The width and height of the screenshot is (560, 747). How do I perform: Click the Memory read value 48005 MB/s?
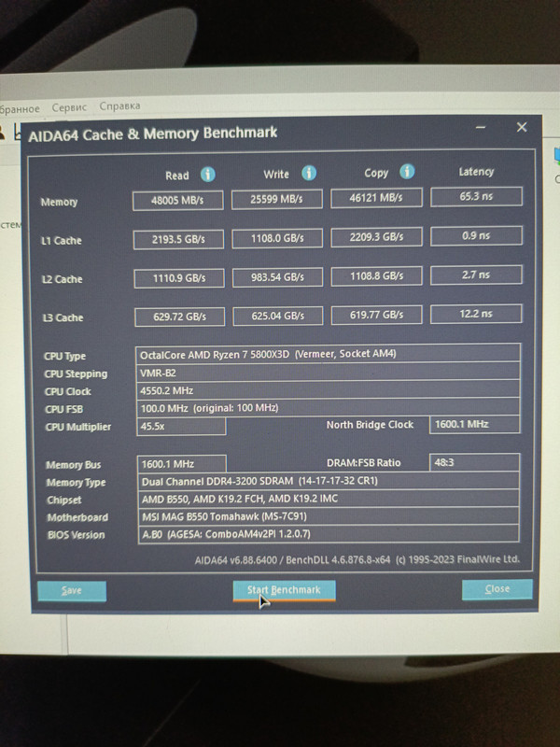(x=178, y=200)
